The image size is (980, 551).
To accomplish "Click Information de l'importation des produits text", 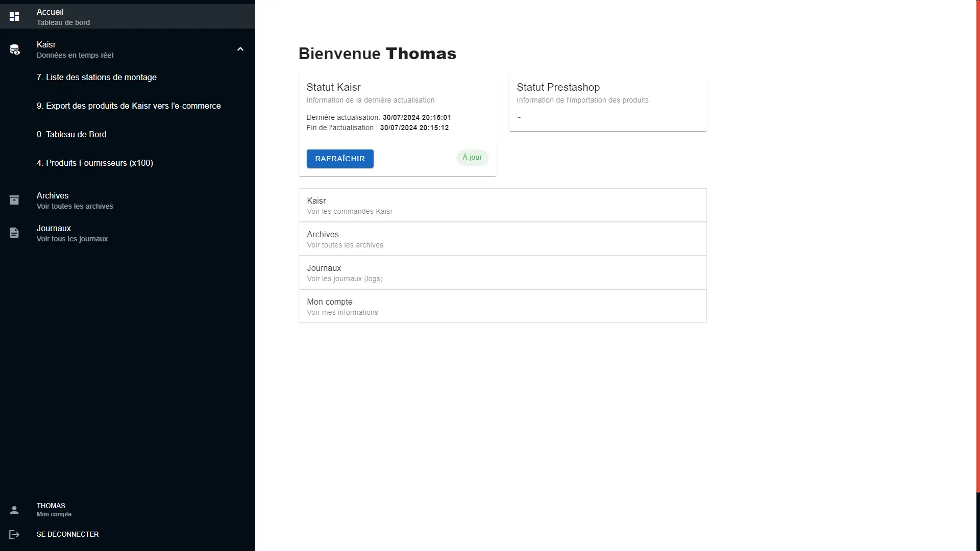I will [582, 100].
